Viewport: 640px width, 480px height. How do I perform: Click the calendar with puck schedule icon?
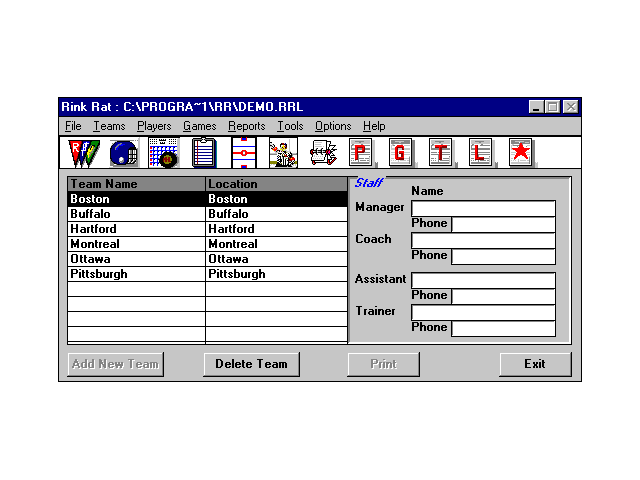pyautogui.click(x=163, y=153)
